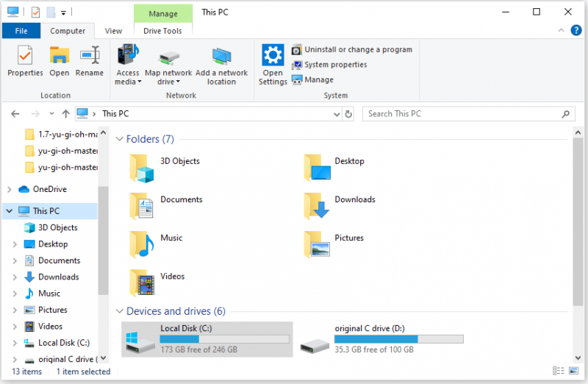
Task: Open 1.7-yu-gi-oh folder in navigation pane
Action: coord(60,135)
